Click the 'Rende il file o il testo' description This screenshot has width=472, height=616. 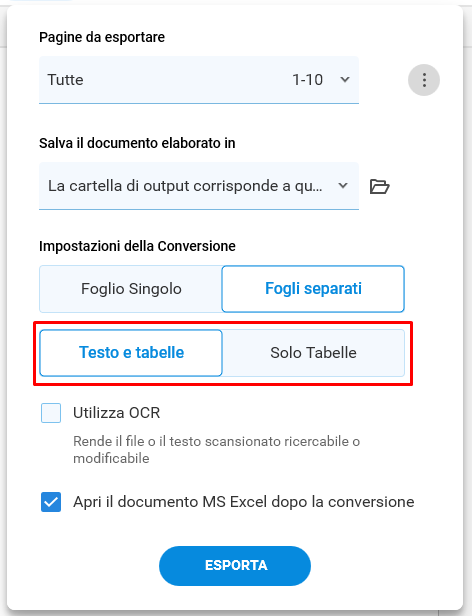217,450
